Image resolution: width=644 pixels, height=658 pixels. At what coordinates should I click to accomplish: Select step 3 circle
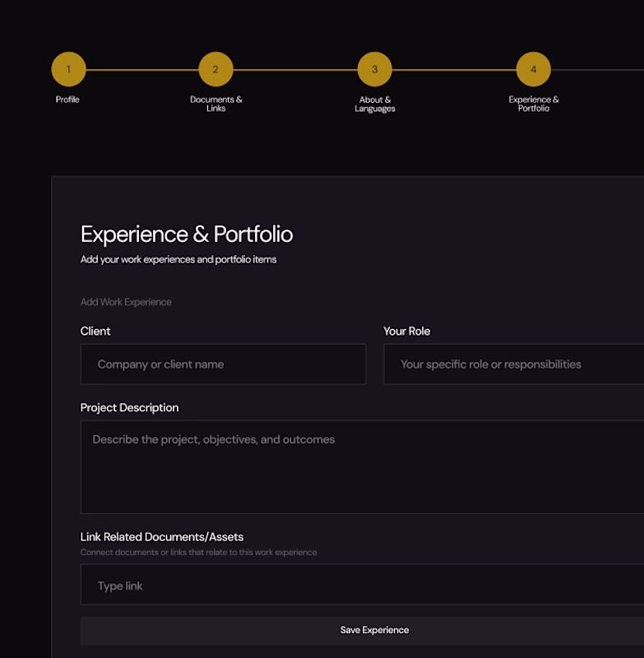click(x=374, y=70)
